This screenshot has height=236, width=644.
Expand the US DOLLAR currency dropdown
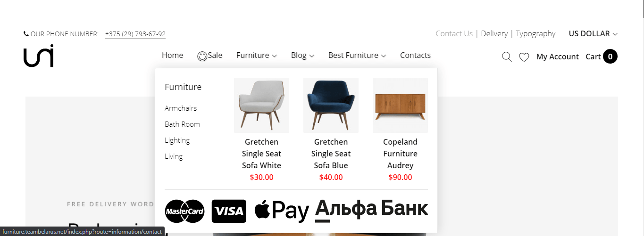coord(593,33)
